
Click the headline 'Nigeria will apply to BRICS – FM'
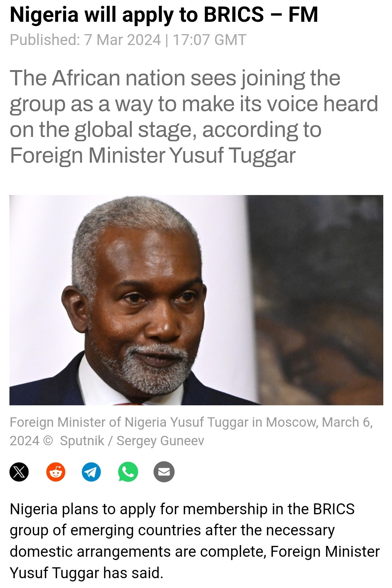164,15
